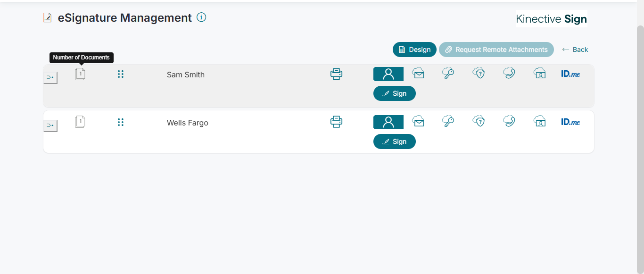The width and height of the screenshot is (644, 274).
Task: Choose cloud shield question icon for Wells Fargo
Action: pos(479,121)
